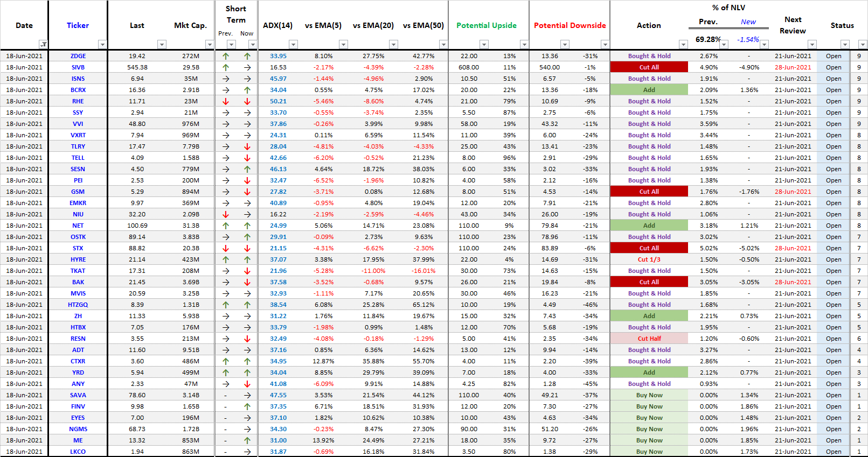Click the NGMS ticker link

click(78, 429)
